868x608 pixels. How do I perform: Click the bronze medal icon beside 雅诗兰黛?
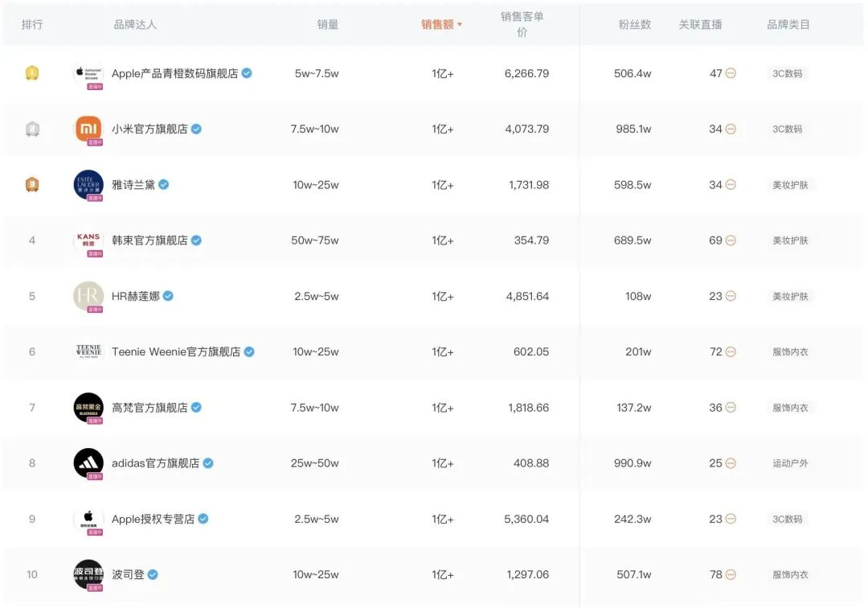click(x=32, y=184)
